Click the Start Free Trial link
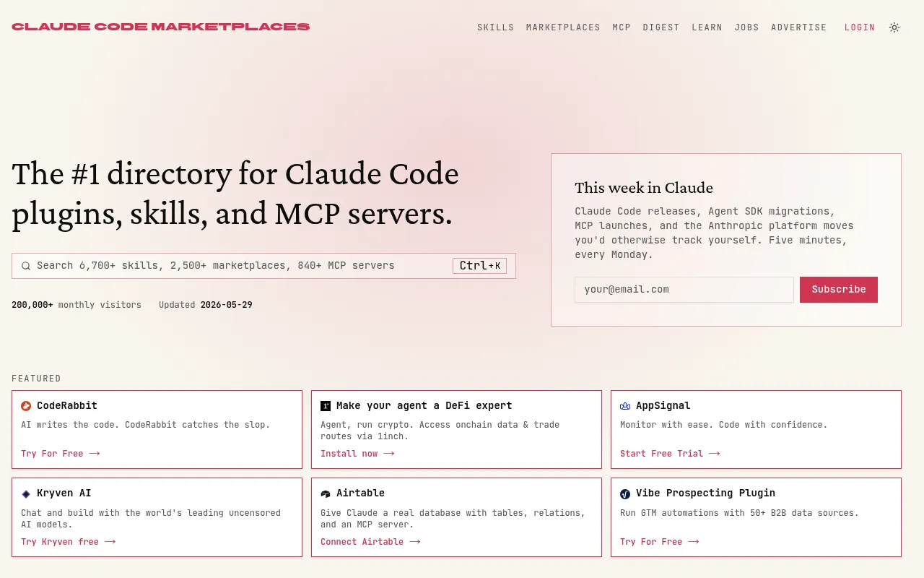The image size is (924, 578). tap(670, 454)
